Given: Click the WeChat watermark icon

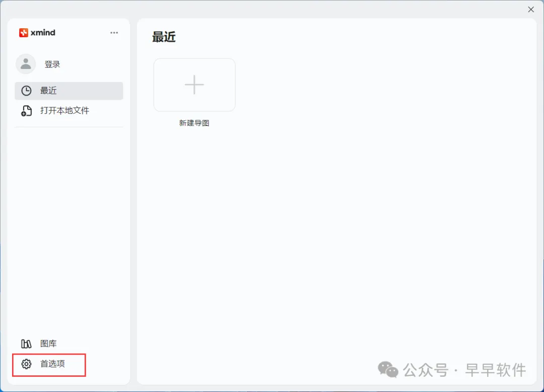Looking at the screenshot, I should pos(388,369).
